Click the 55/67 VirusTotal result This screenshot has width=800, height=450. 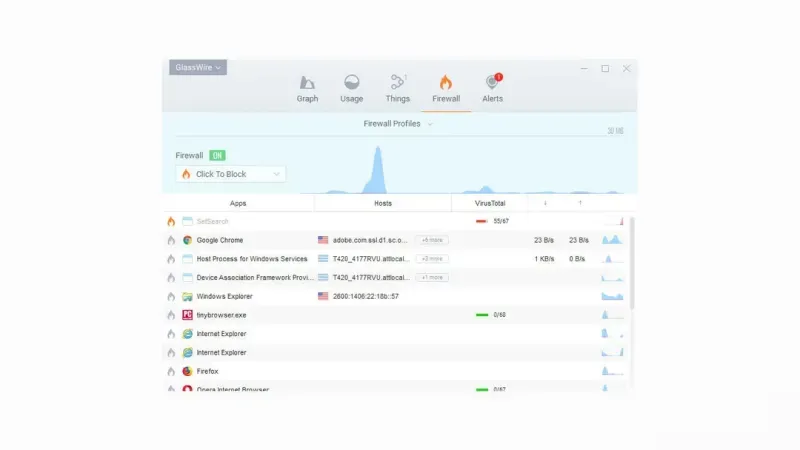[501, 221]
